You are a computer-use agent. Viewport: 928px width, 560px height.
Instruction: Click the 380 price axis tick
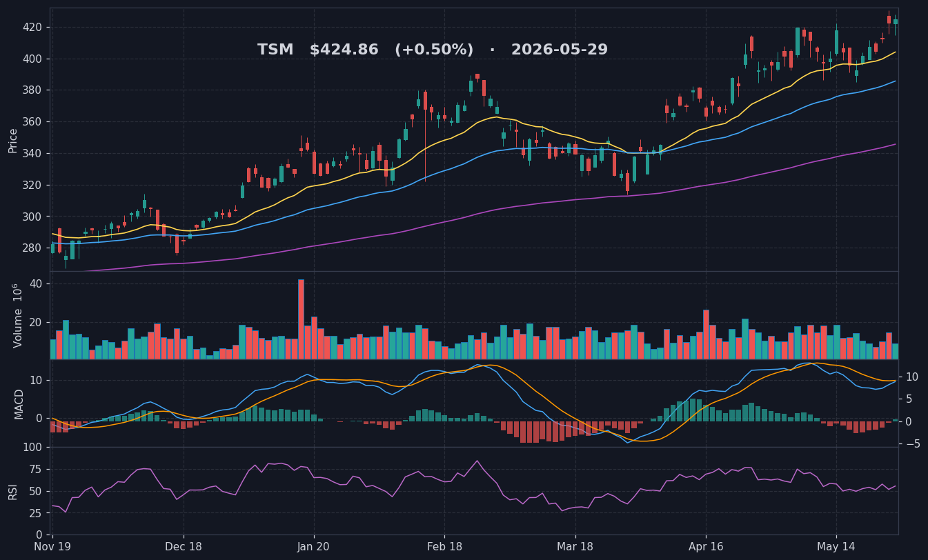click(32, 90)
